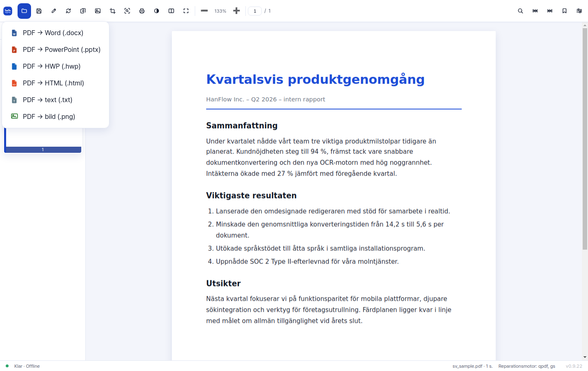
Task: Click the image picture icon in toolbar
Action: [x=98, y=11]
